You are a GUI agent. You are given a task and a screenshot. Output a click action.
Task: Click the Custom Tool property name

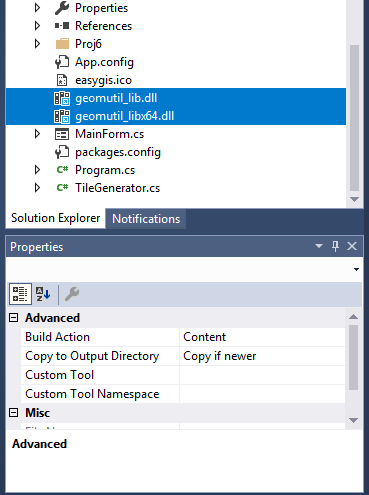60,375
